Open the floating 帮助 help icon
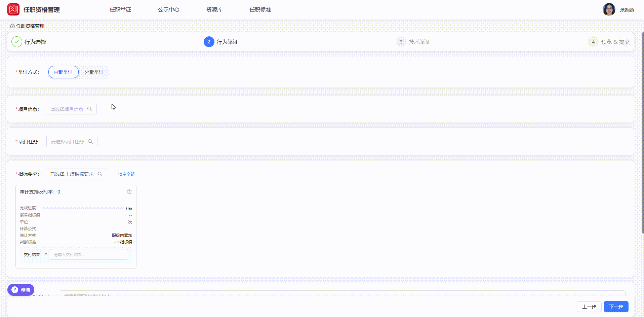The width and height of the screenshot is (644, 317). (21, 289)
